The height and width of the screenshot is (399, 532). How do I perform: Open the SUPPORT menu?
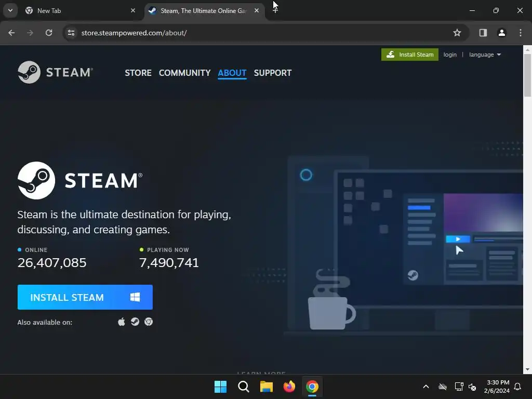click(x=272, y=73)
